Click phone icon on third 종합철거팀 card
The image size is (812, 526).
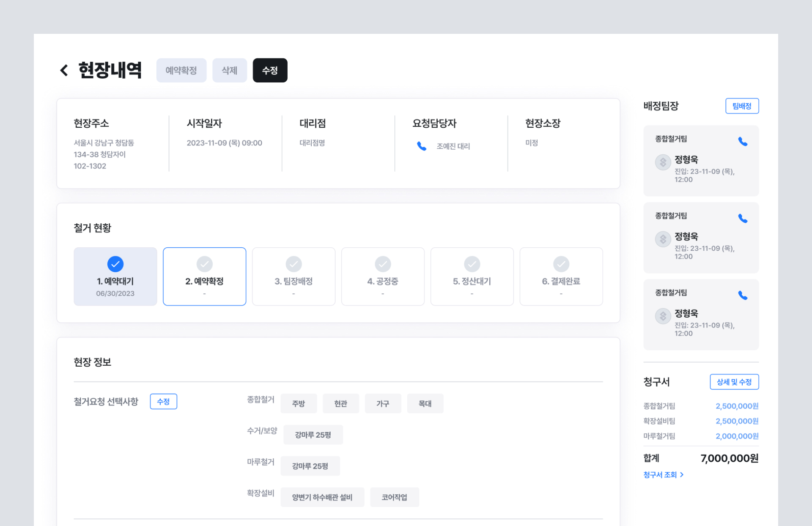click(x=743, y=296)
